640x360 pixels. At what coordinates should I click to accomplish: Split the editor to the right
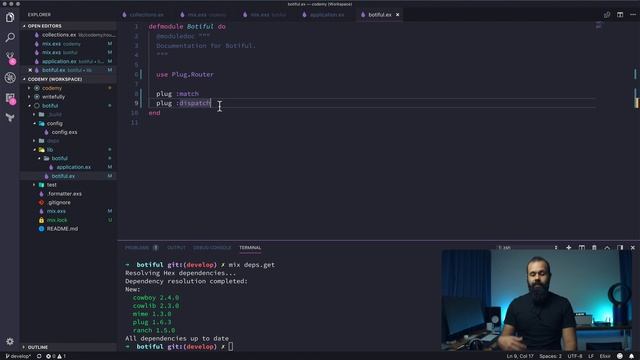[620, 15]
